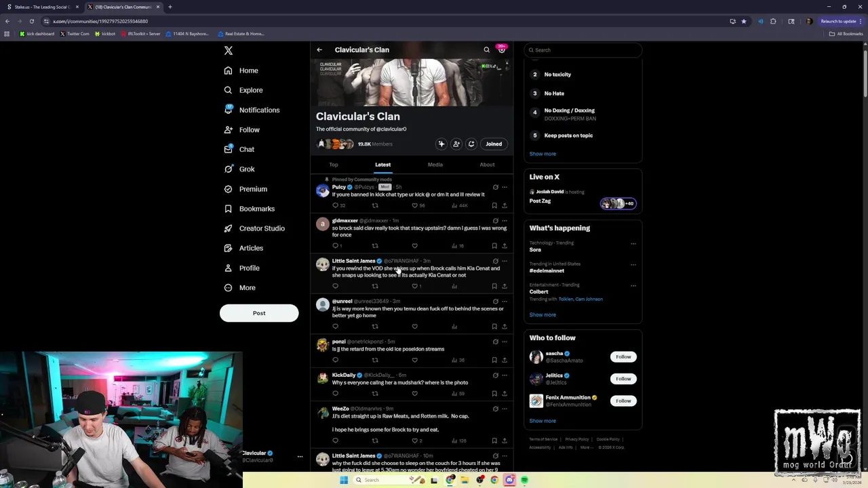This screenshot has height=488, width=868.
Task: Expand the More sidebar menu
Action: coord(239,287)
